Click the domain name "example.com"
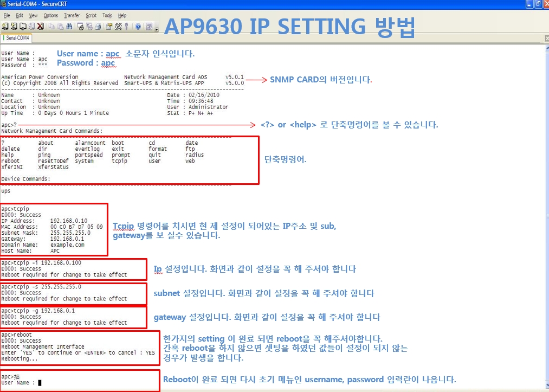 tap(67, 245)
